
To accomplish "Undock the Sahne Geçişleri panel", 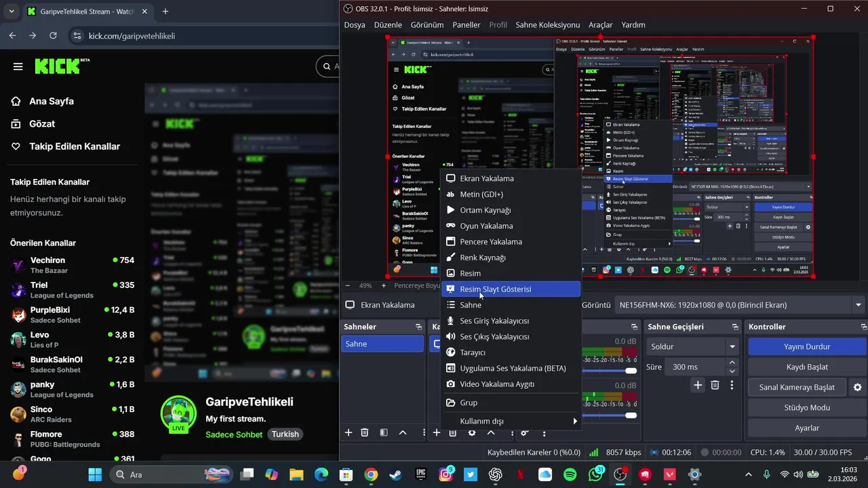I will (735, 327).
